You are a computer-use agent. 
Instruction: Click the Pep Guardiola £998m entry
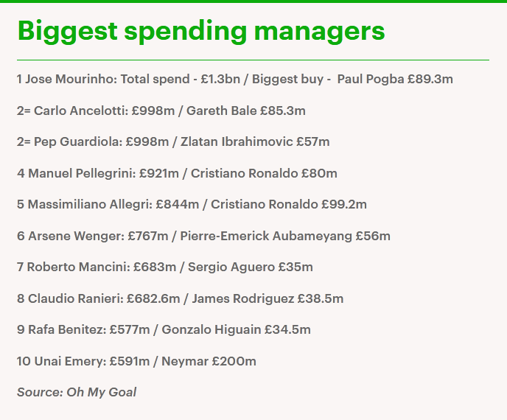tap(173, 142)
